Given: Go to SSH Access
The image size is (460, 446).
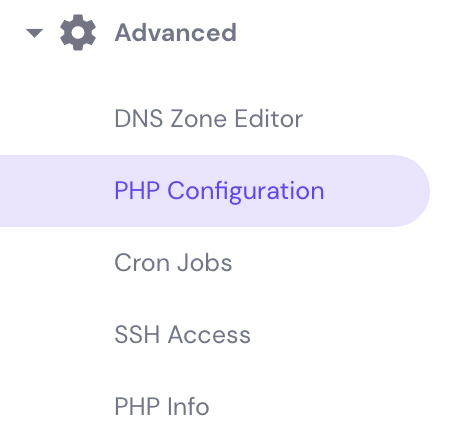Looking at the screenshot, I should 182,335.
